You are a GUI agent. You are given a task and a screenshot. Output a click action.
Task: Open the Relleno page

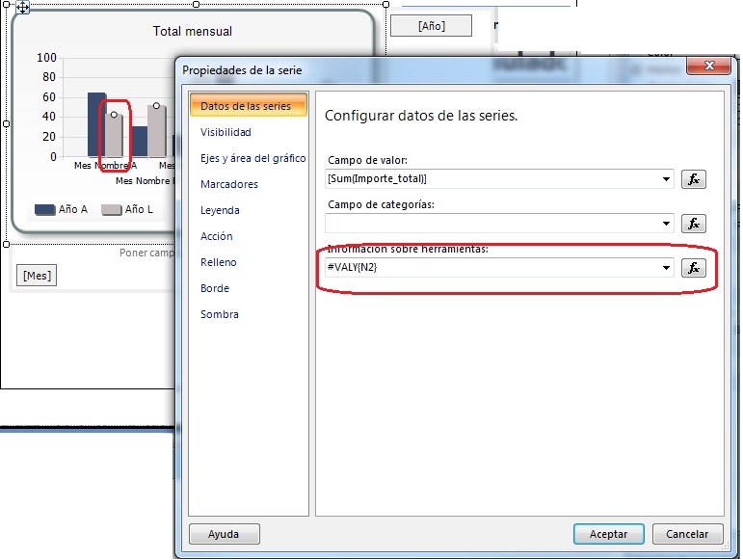coord(218,262)
